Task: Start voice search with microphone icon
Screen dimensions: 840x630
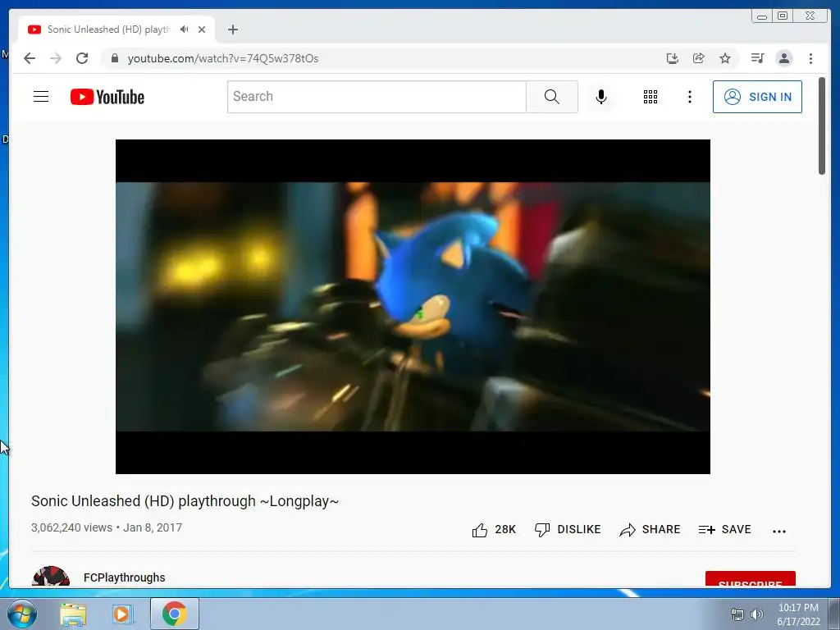Action: pyautogui.click(x=601, y=97)
